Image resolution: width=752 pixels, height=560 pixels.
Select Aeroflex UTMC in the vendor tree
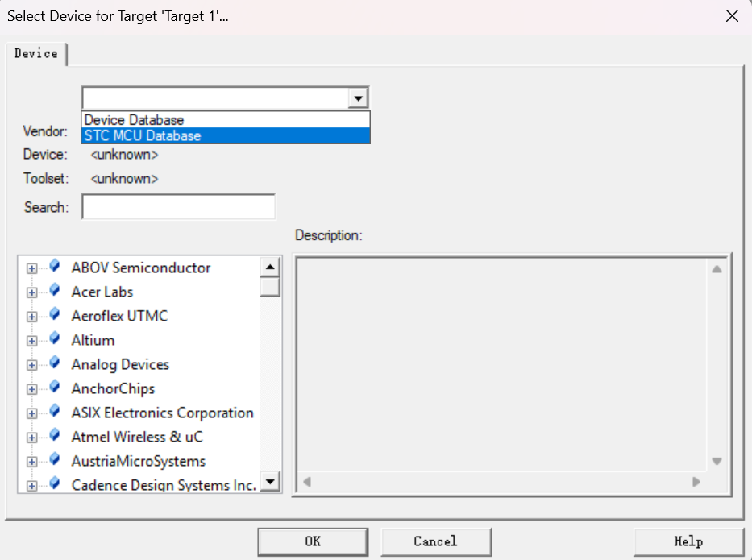pyautogui.click(x=120, y=316)
